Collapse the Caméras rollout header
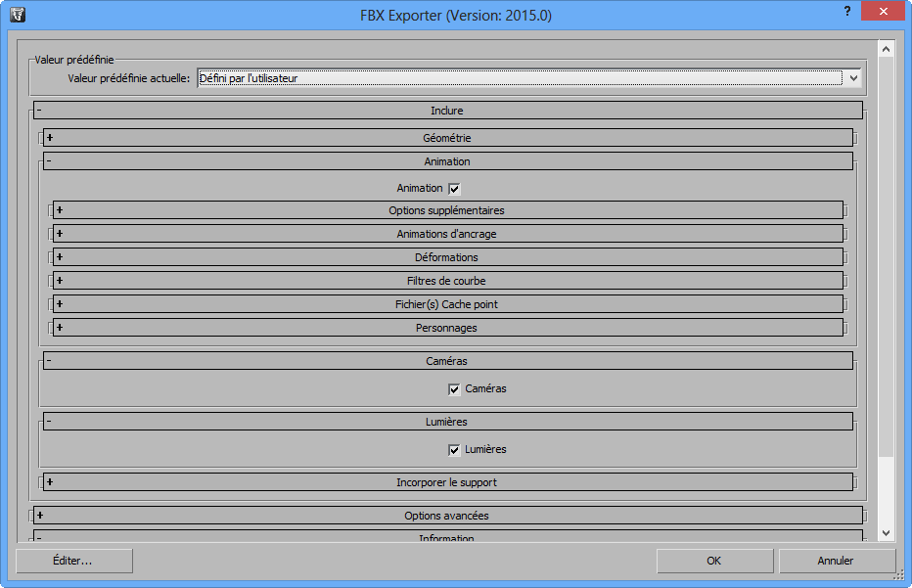912x588 pixels. click(448, 361)
